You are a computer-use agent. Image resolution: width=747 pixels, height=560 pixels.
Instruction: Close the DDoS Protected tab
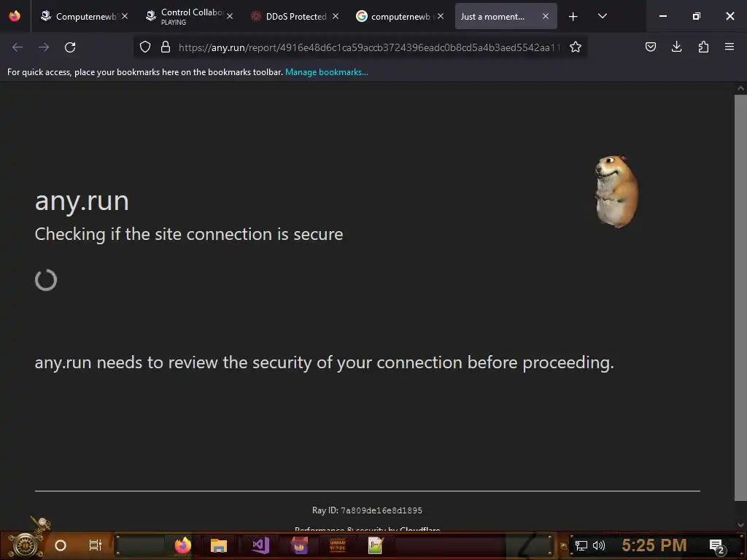(x=336, y=17)
